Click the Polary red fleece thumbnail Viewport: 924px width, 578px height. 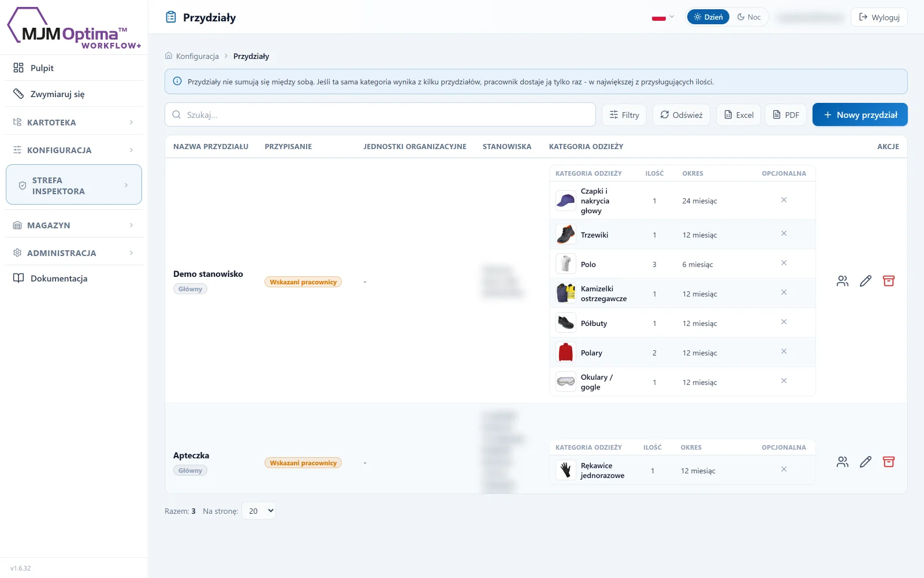click(566, 353)
